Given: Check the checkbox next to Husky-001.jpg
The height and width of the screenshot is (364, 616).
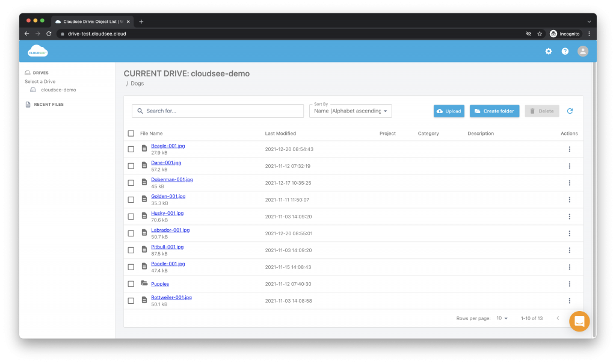Looking at the screenshot, I should 131,216.
